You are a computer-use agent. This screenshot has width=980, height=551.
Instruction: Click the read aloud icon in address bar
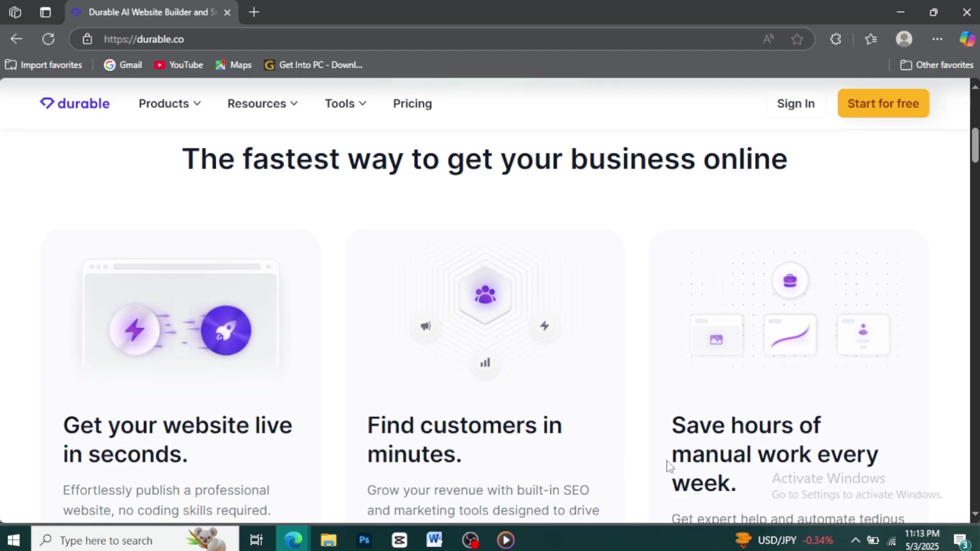pyautogui.click(x=768, y=39)
